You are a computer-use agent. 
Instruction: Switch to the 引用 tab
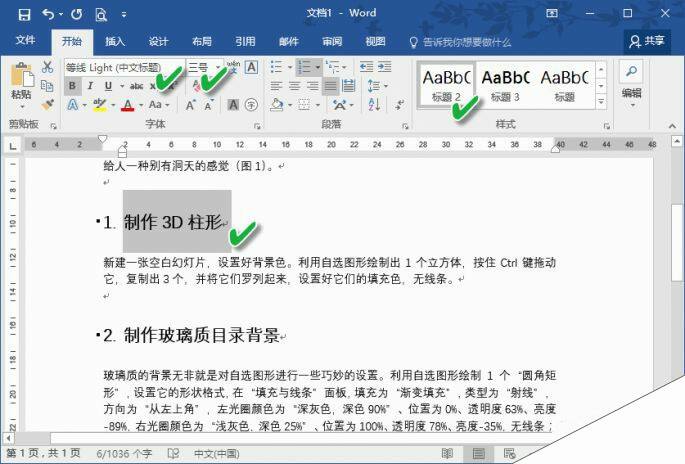pyautogui.click(x=245, y=42)
